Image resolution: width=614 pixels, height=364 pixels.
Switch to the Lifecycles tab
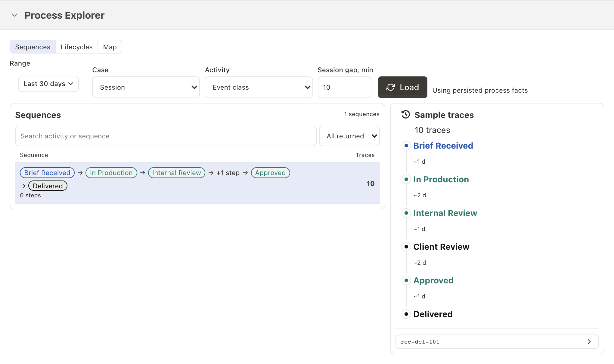click(x=77, y=47)
